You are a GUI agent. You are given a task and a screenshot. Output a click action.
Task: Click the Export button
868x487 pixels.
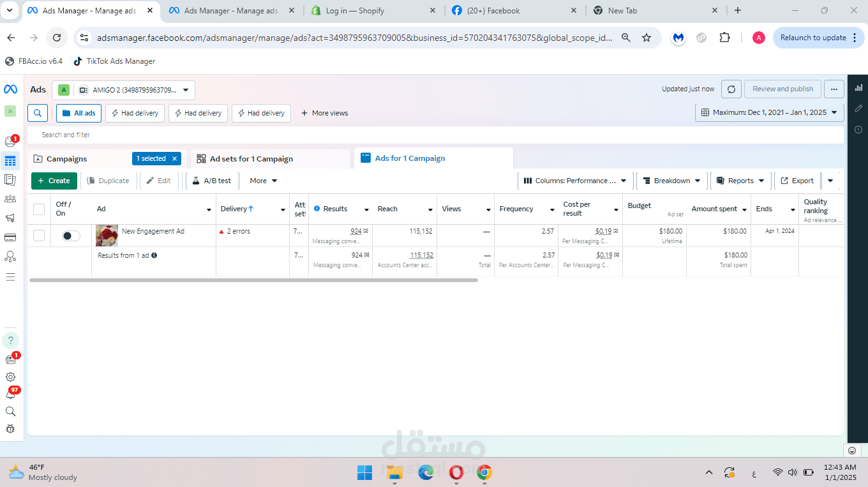point(797,181)
